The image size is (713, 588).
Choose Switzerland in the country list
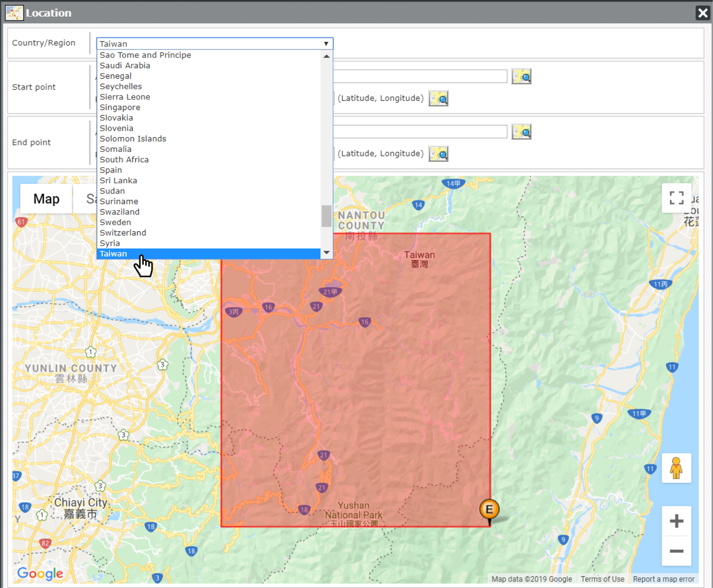123,233
